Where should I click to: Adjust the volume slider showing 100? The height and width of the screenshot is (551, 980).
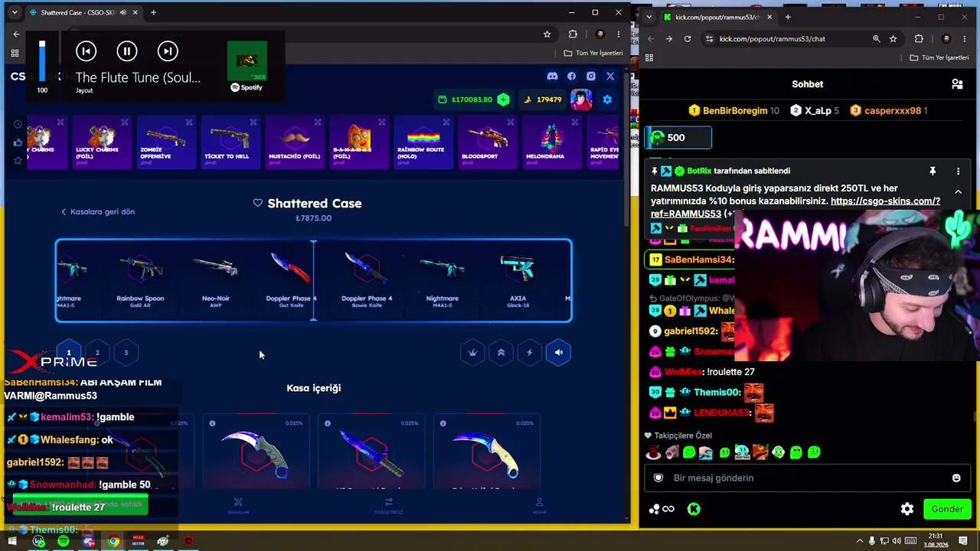(42, 61)
